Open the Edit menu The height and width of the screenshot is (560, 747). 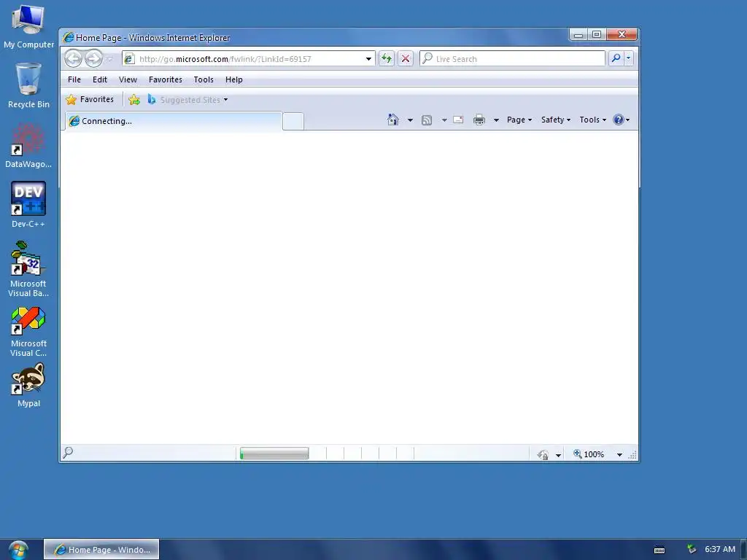click(99, 79)
